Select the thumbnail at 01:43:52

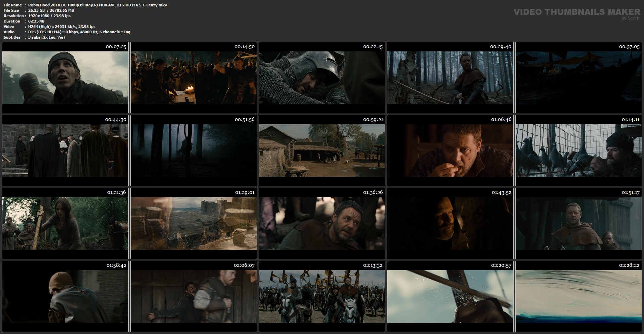(x=450, y=223)
